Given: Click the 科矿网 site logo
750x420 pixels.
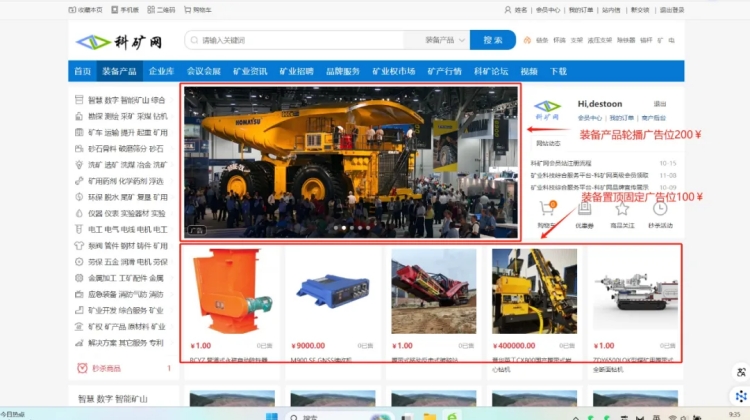Looking at the screenshot, I should pyautogui.click(x=110, y=41).
